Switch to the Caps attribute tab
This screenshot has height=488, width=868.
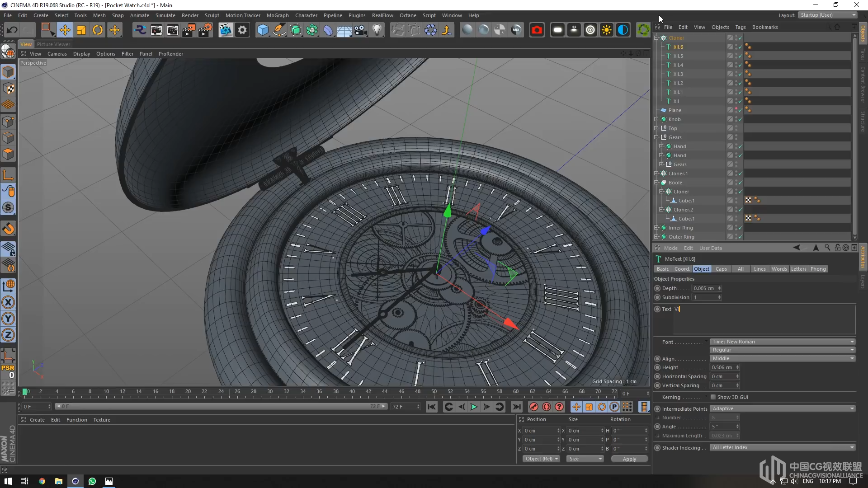[x=721, y=269]
